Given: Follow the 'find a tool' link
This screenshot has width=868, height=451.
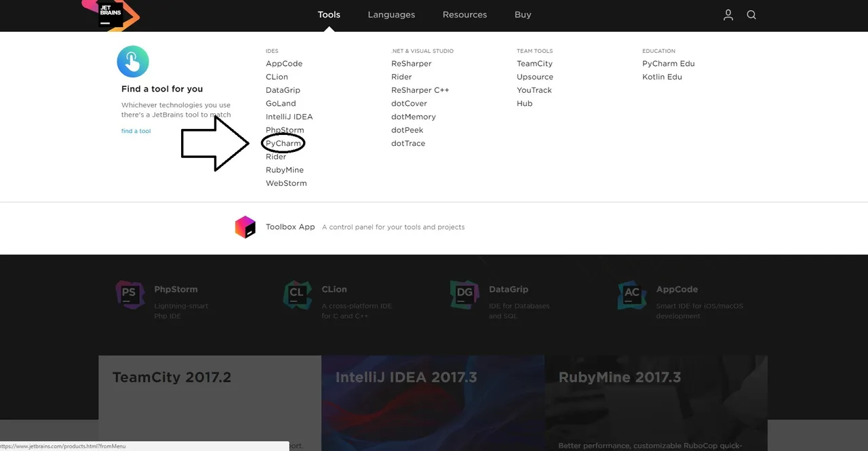Looking at the screenshot, I should click(x=136, y=131).
